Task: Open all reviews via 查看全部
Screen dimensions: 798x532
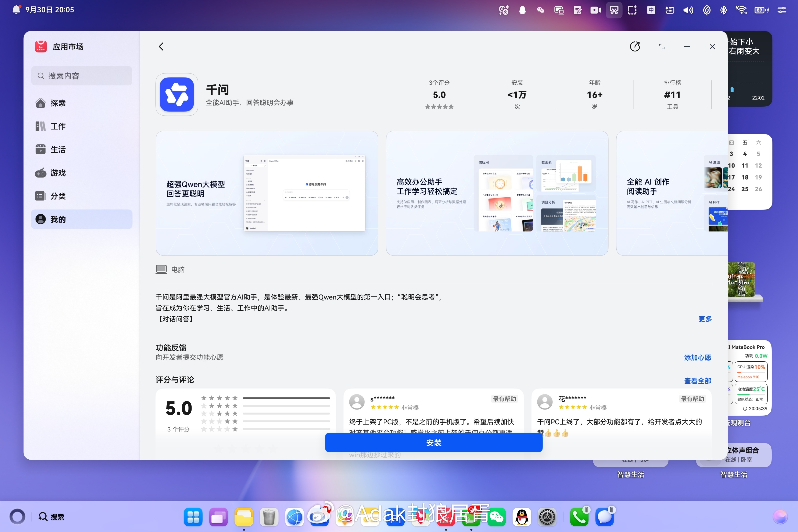Action: 697,381
